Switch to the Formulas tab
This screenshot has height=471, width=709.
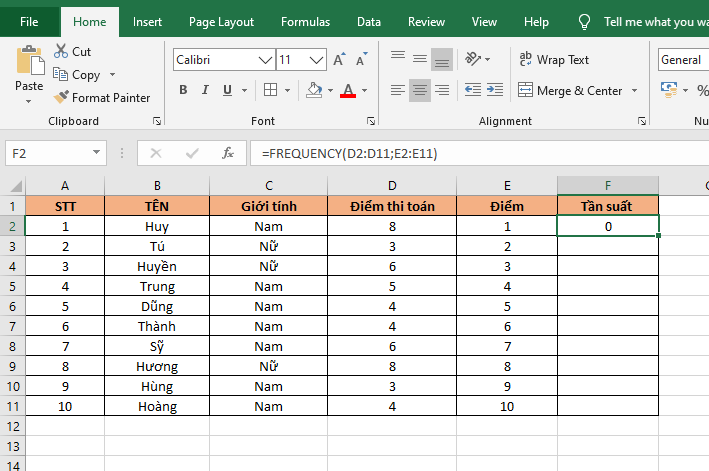click(x=305, y=21)
